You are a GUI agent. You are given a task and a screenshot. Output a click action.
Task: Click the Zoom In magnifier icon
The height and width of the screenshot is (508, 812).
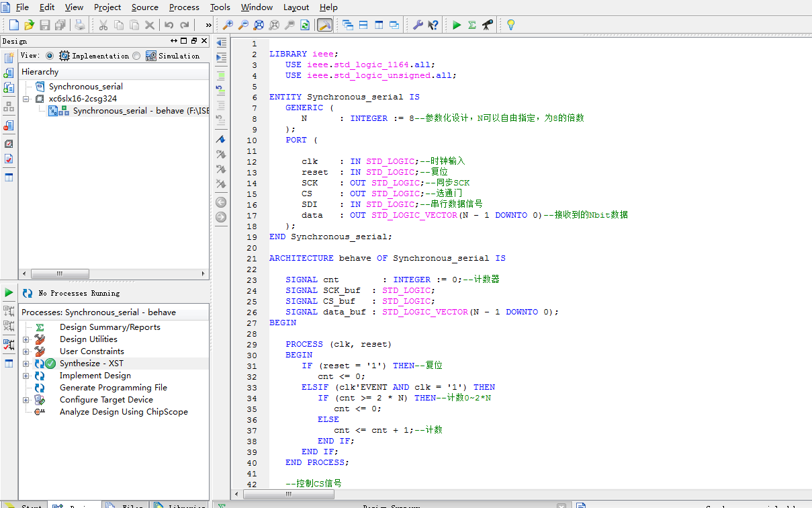pyautogui.click(x=228, y=25)
